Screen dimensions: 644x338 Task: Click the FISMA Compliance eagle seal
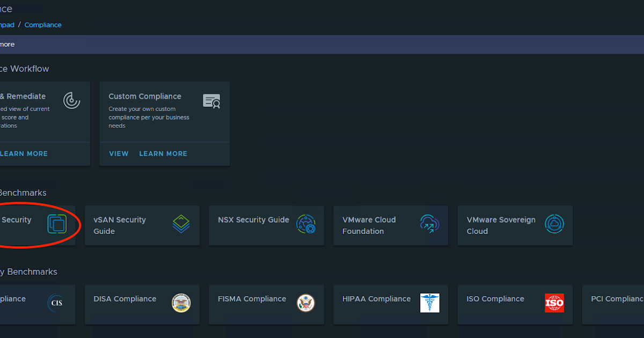pos(306,303)
